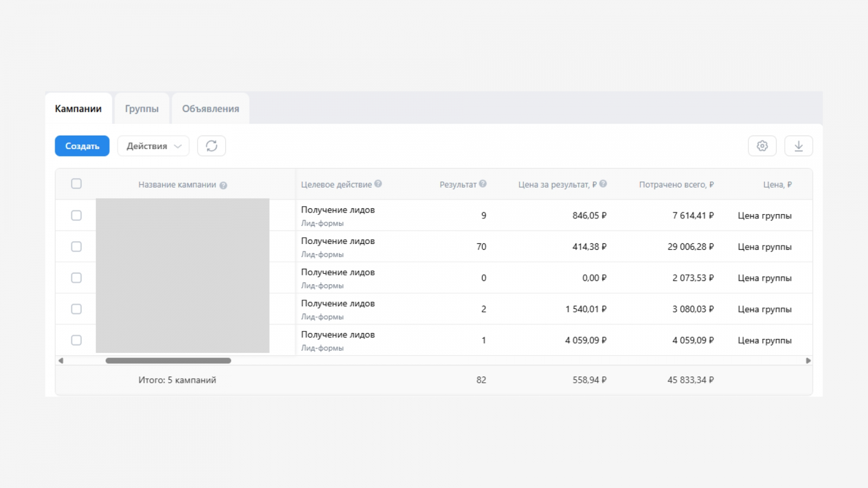Click help icon beside Целевое действие
Image resolution: width=868 pixels, height=488 pixels.
click(378, 184)
